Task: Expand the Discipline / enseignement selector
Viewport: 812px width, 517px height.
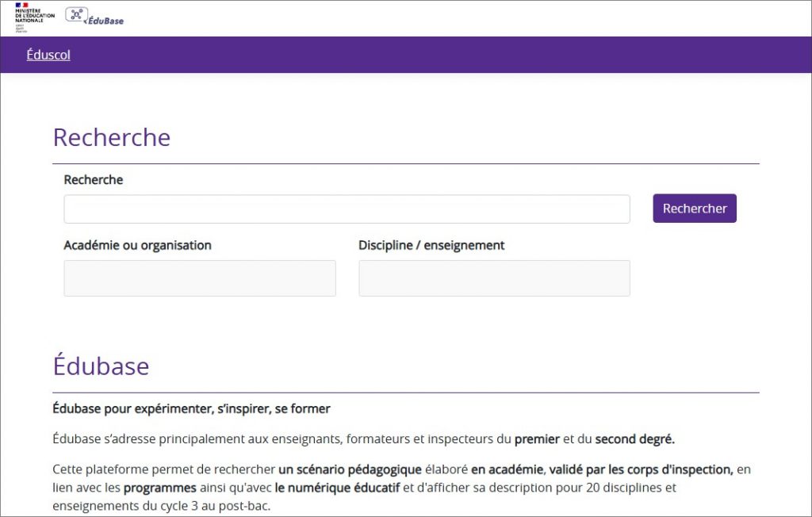Action: click(494, 278)
